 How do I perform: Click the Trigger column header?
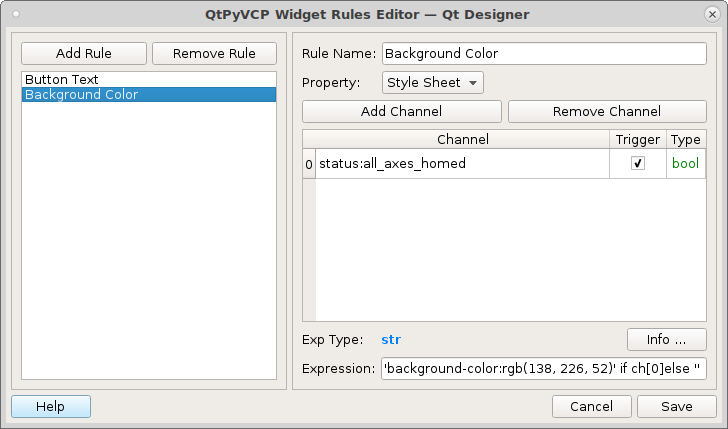coord(637,139)
